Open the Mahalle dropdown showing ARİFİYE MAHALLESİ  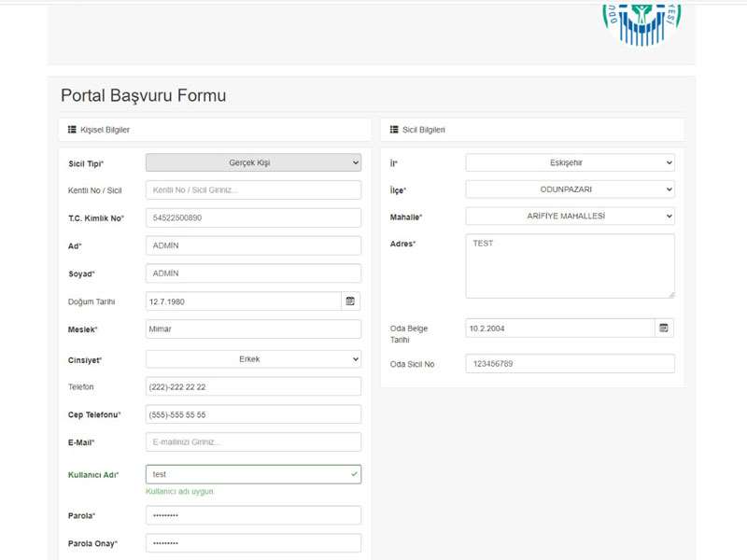tap(571, 216)
